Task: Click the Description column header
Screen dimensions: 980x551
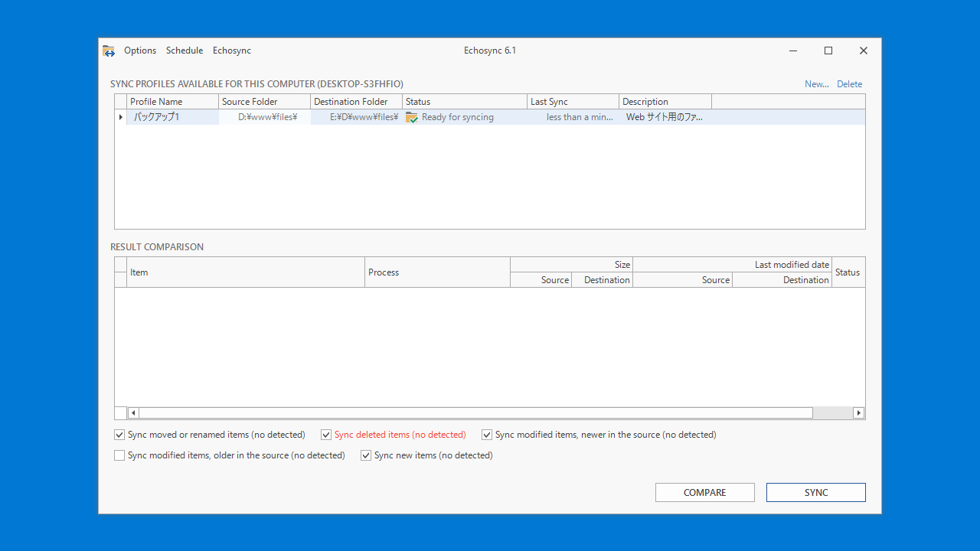Action: [x=665, y=102]
